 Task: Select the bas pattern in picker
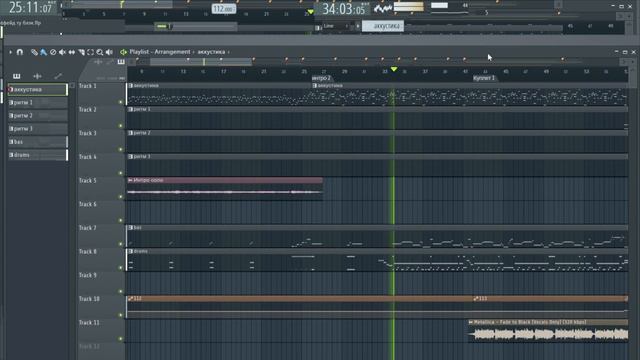point(38,142)
